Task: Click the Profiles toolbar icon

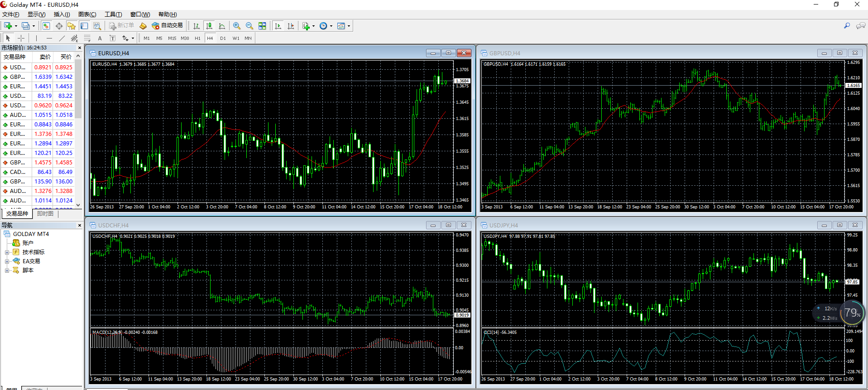Action: click(x=26, y=26)
